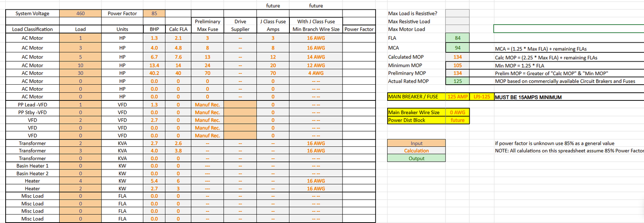Select the Power Factor input cell 85
644x223 pixels.
tap(154, 13)
